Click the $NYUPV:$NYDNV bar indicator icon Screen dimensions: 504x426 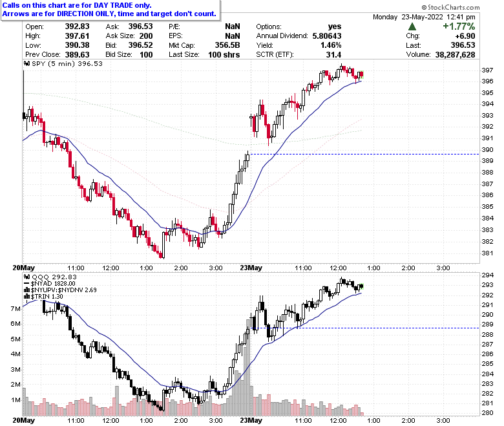28,290
